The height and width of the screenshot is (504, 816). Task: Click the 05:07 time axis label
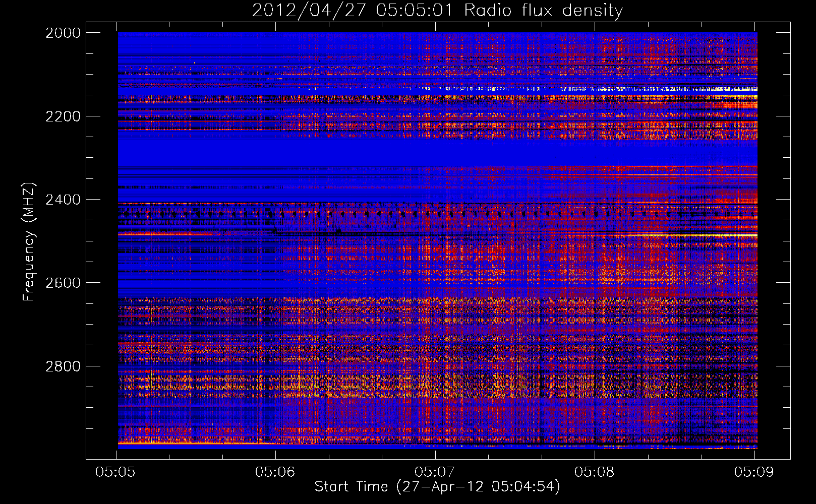[435, 472]
